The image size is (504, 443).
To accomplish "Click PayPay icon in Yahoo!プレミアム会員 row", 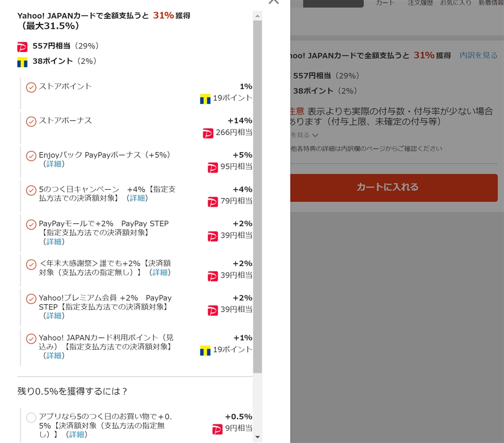I will pyautogui.click(x=213, y=310).
